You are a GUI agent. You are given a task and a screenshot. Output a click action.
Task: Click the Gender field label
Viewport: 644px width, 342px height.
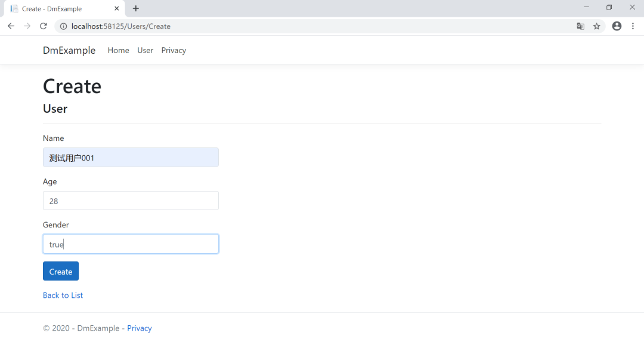click(x=56, y=225)
